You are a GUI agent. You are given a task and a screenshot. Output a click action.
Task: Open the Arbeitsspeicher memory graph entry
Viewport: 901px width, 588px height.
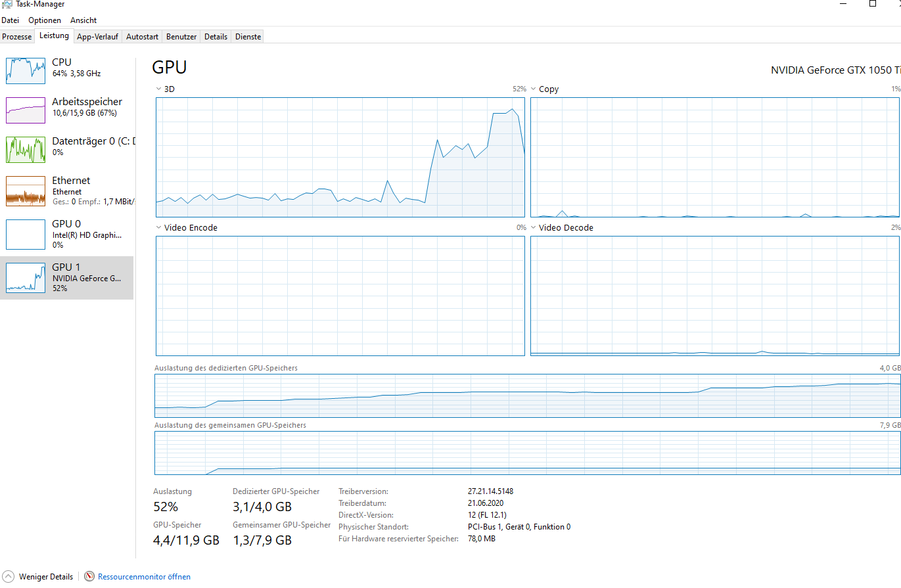point(26,110)
